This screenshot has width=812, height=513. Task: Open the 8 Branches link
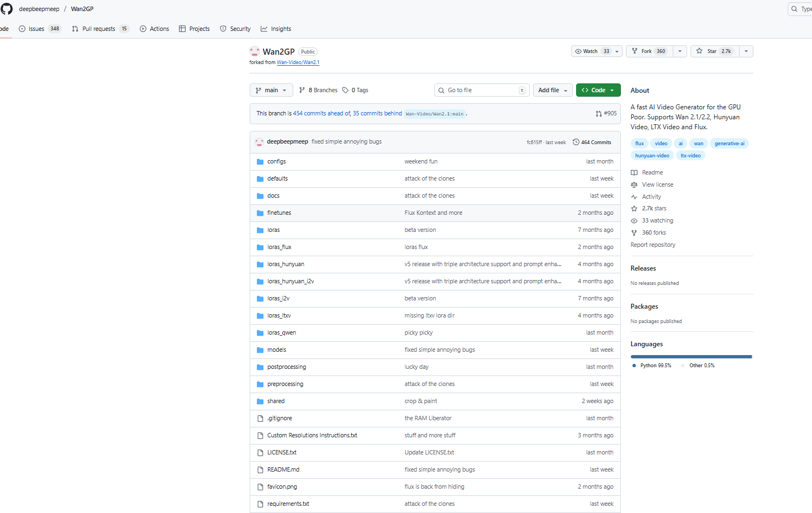point(318,90)
